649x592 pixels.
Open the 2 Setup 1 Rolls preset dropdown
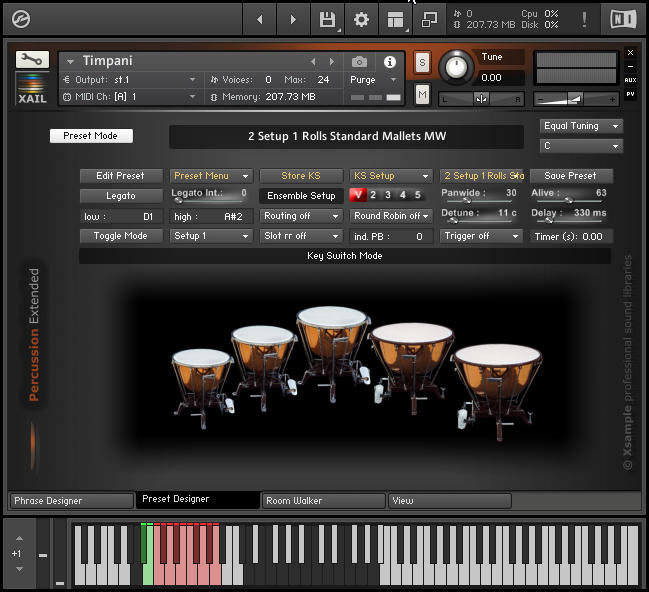point(482,176)
